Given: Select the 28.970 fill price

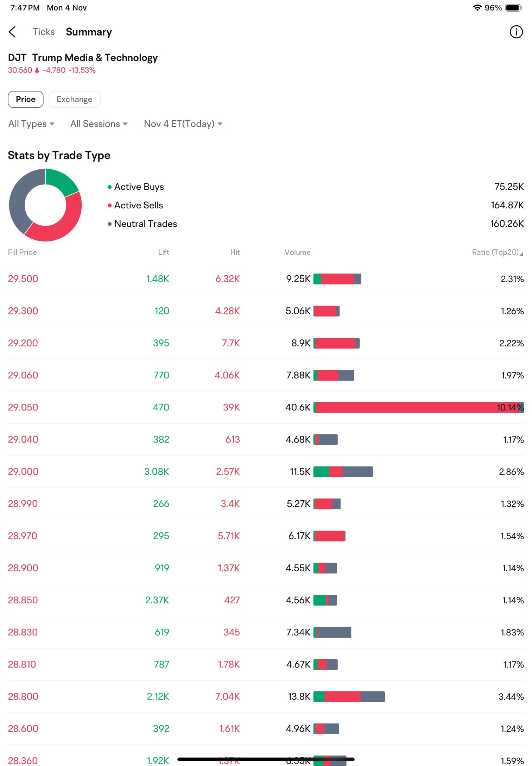Looking at the screenshot, I should point(23,536).
